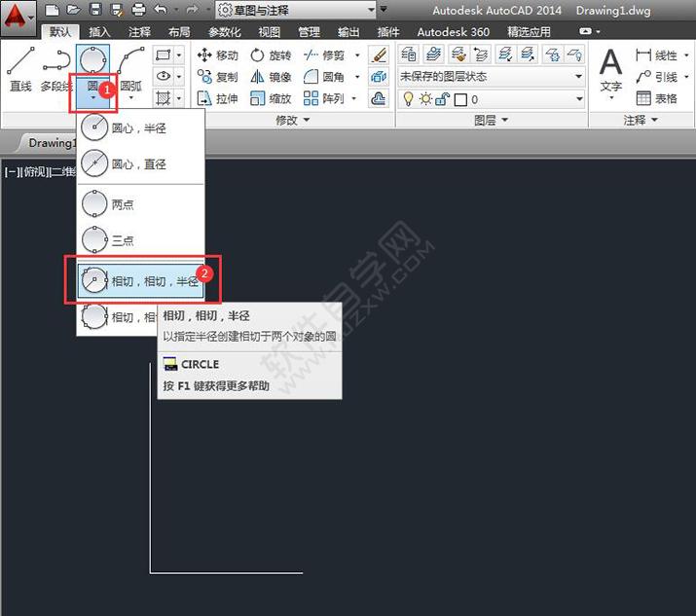Select the Polyline (多段线) tool

(55, 69)
